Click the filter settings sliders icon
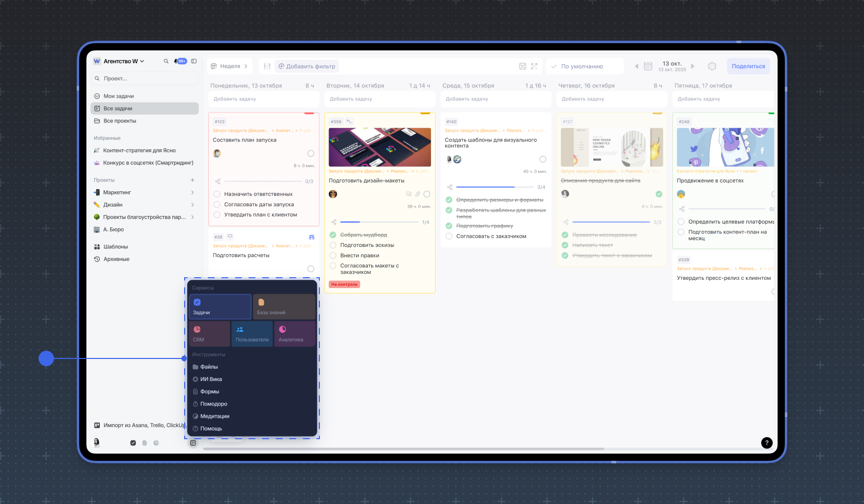Image resolution: width=864 pixels, height=504 pixels. (x=267, y=66)
